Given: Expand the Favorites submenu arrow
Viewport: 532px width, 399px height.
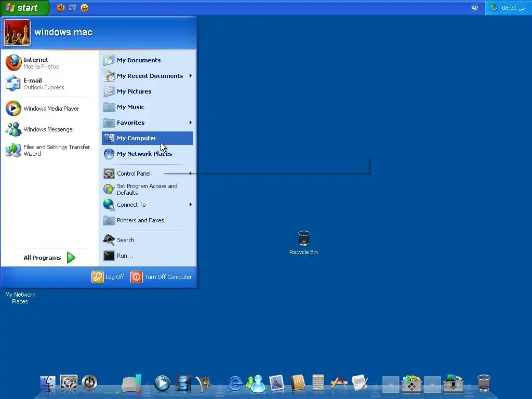Looking at the screenshot, I should 190,123.
